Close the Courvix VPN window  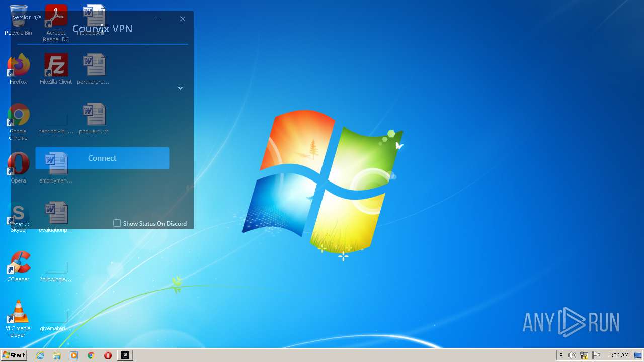tap(183, 19)
